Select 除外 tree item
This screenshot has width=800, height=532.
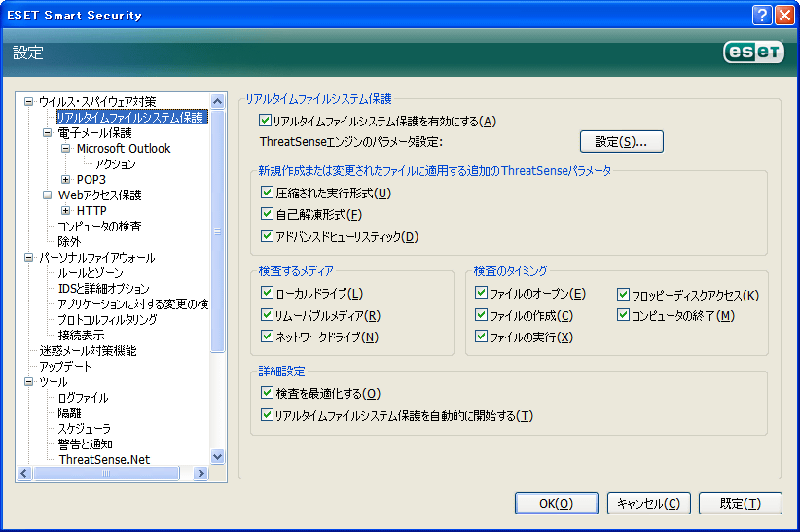point(69,242)
